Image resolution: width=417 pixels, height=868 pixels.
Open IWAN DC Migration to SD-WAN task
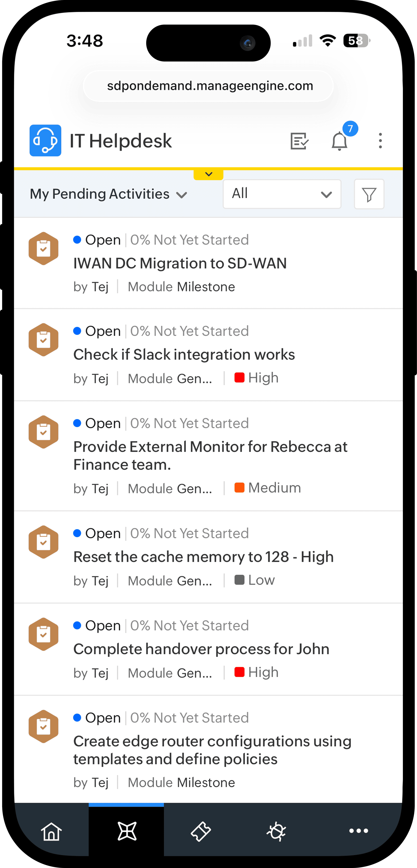coord(180,264)
